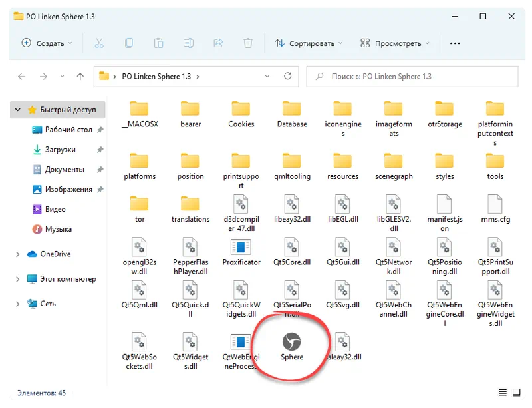Open the _MACOSX folder
532x408 pixels.
click(140, 114)
